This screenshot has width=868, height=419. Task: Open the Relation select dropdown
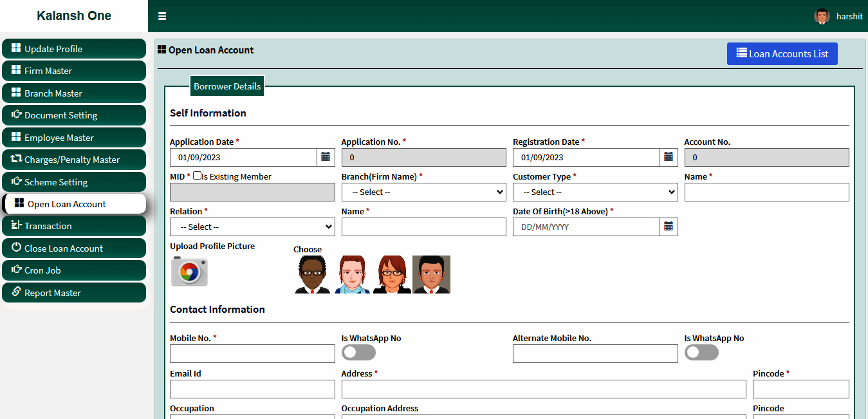click(252, 227)
